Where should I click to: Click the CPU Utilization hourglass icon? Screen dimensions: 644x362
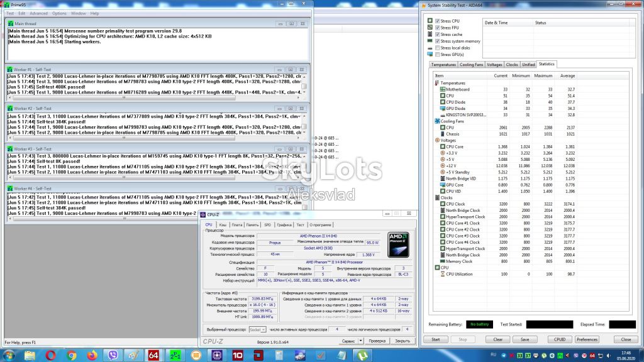click(442, 274)
